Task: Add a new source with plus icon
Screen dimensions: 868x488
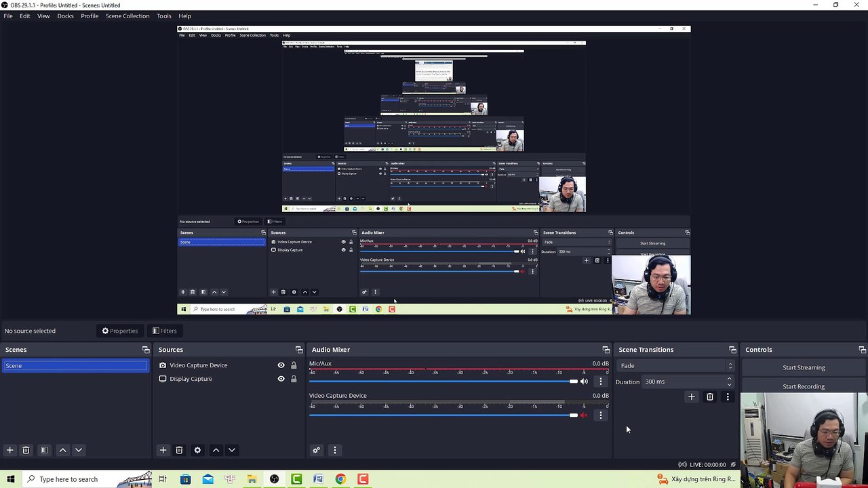Action: (163, 450)
